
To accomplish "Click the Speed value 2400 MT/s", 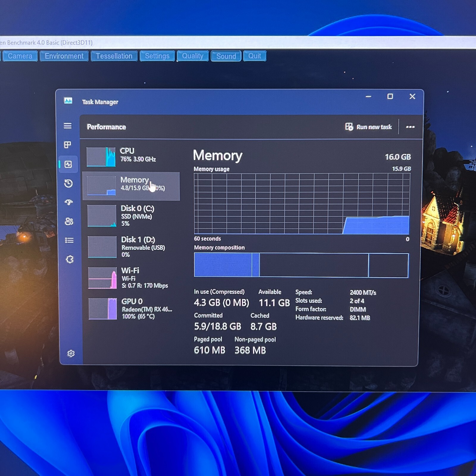I will pyautogui.click(x=363, y=293).
